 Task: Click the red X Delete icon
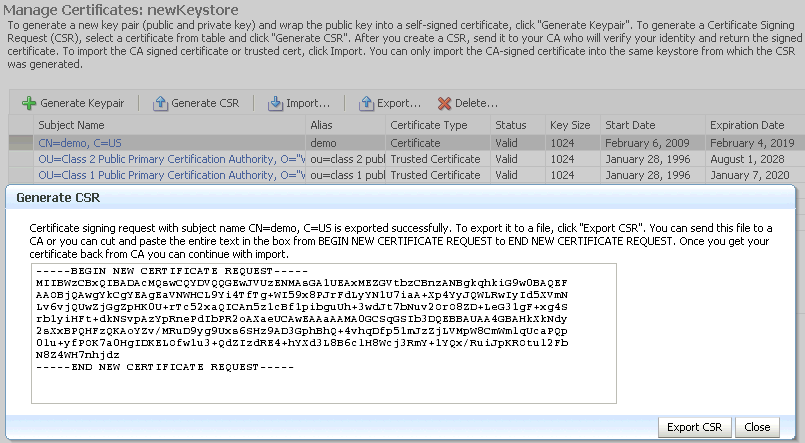coord(445,103)
